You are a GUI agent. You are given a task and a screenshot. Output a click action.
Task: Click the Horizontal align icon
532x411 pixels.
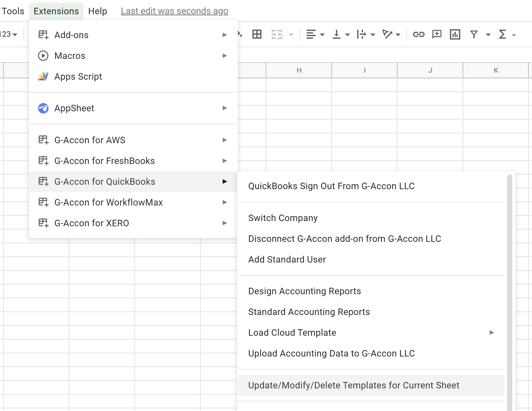(311, 34)
